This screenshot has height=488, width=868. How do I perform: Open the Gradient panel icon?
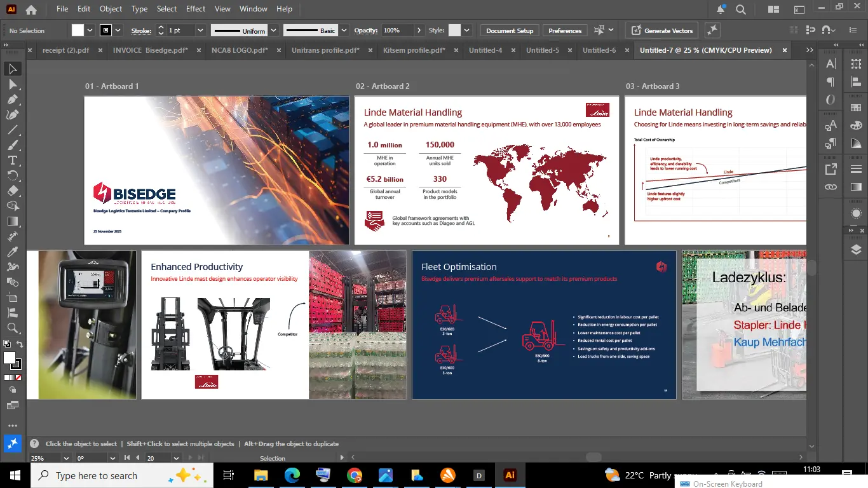point(857,187)
